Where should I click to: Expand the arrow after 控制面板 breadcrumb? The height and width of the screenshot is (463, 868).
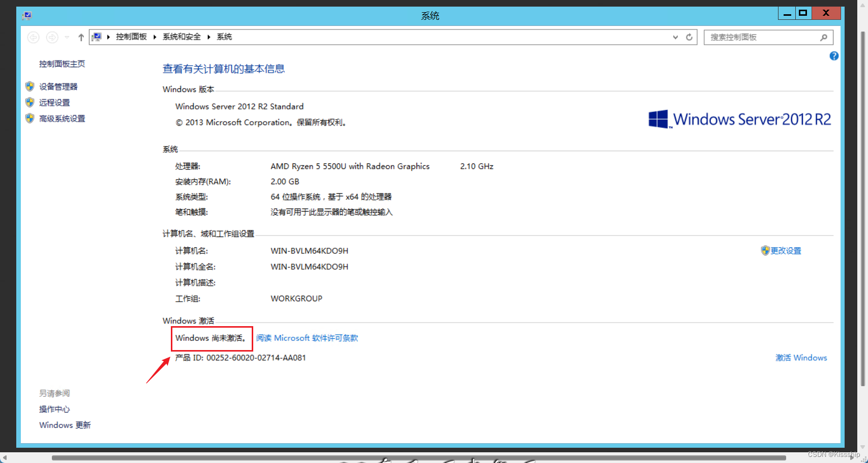(x=155, y=37)
